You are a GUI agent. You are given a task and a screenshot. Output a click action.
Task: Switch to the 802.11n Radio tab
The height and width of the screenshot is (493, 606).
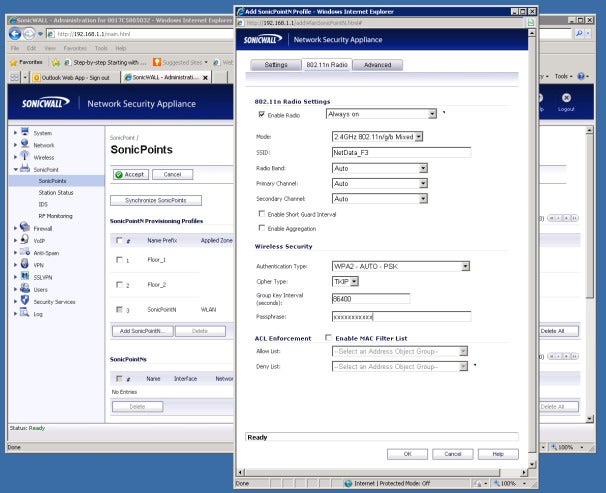coord(327,65)
